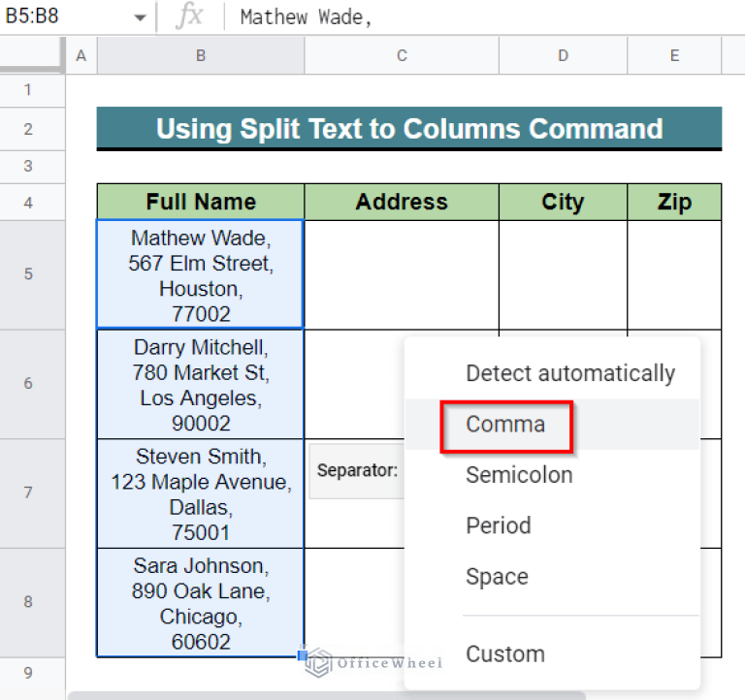Click the horizontal scrollbar at bottom
745x700 pixels.
pos(326,694)
